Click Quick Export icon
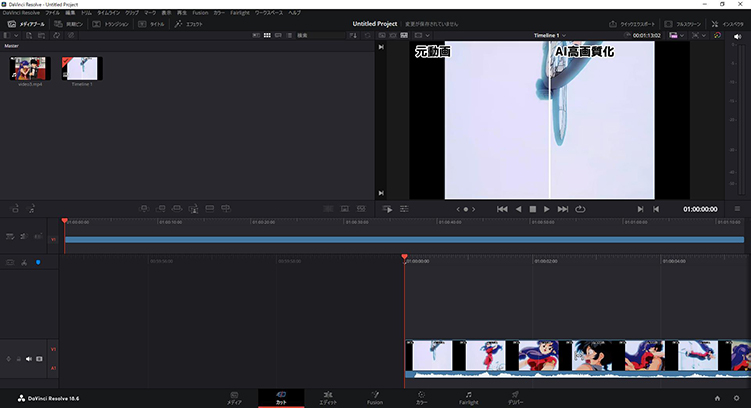 pyautogui.click(x=632, y=24)
